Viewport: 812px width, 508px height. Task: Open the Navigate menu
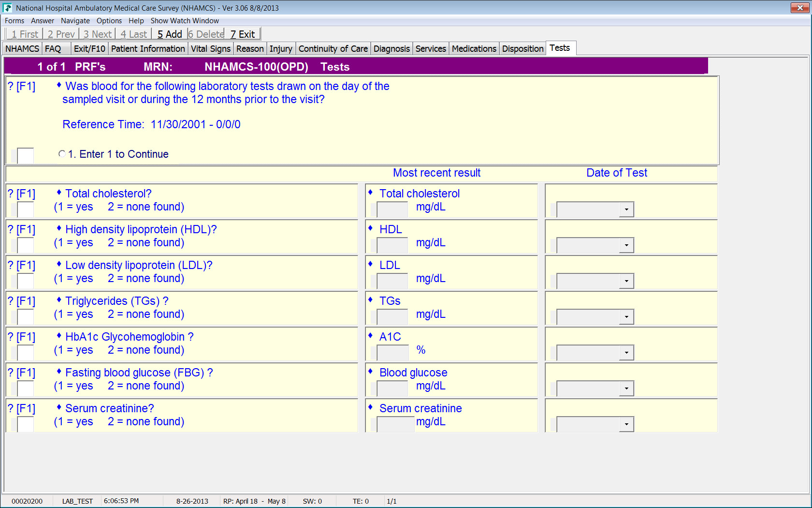pyautogui.click(x=75, y=21)
